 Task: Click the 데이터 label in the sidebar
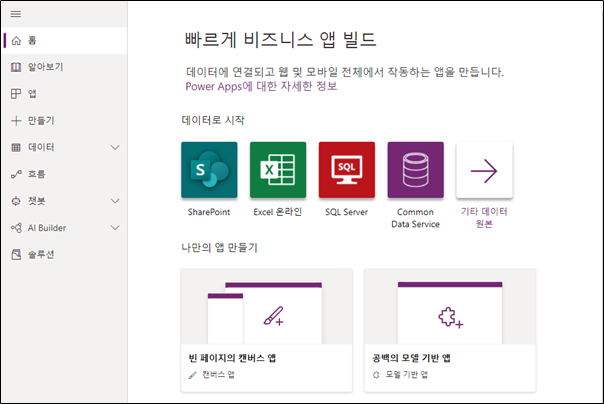coord(41,148)
